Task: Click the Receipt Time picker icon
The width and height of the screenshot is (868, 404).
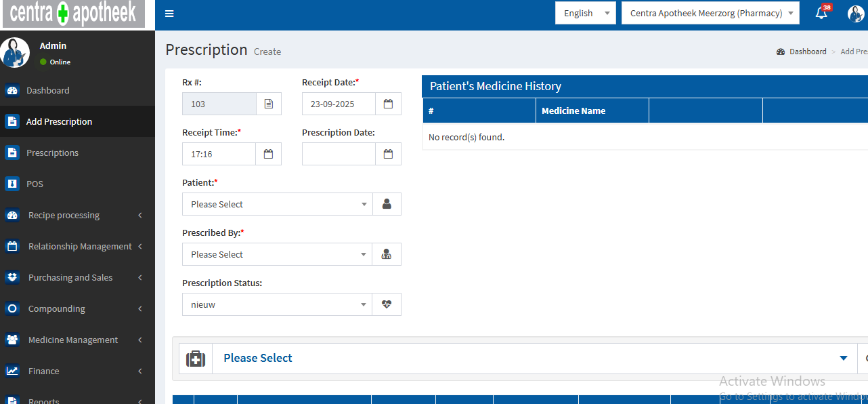Action: 268,154
